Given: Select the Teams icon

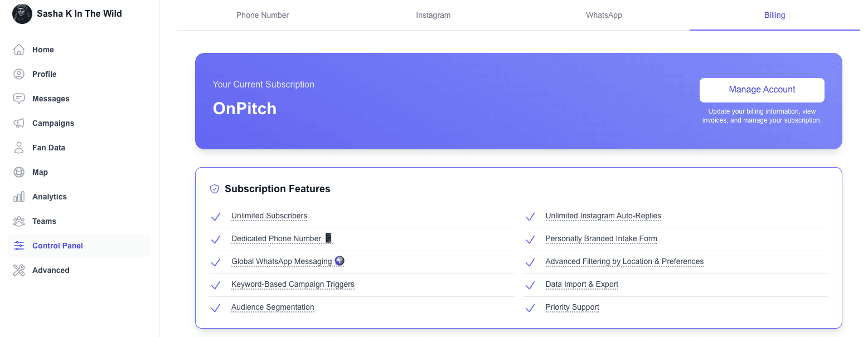Looking at the screenshot, I should point(18,221).
